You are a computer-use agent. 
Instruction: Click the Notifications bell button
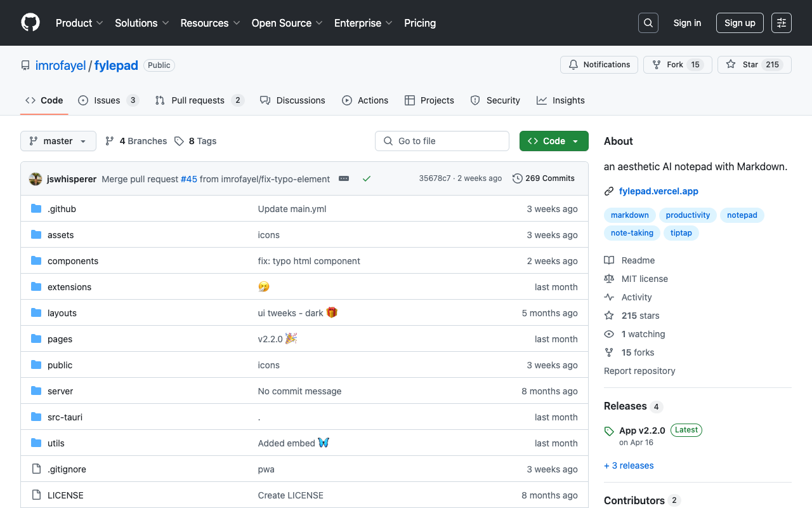[599, 65]
